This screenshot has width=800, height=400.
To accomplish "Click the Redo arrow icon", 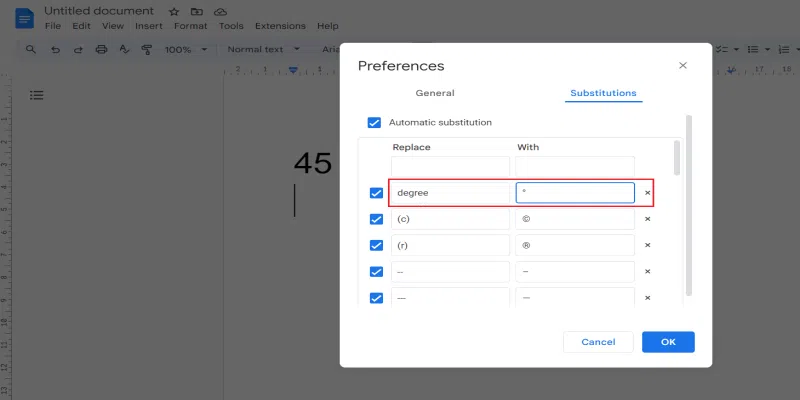I will tap(78, 49).
